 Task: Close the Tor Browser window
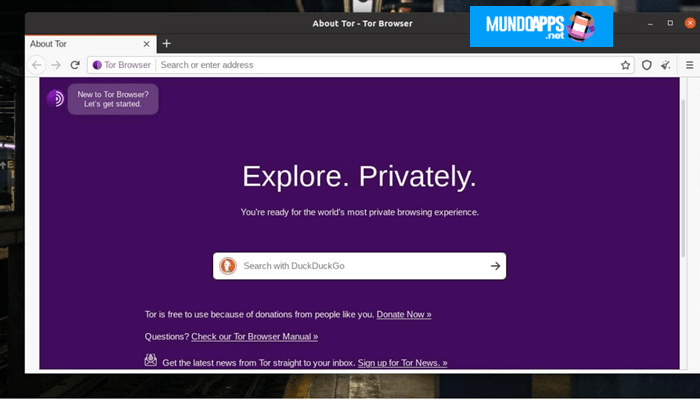[x=690, y=23]
